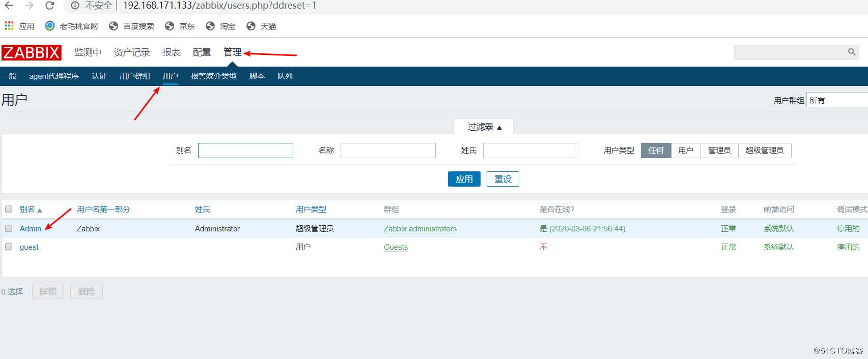Focus the 名称 filter input
This screenshot has width=868, height=359.
pyautogui.click(x=388, y=151)
